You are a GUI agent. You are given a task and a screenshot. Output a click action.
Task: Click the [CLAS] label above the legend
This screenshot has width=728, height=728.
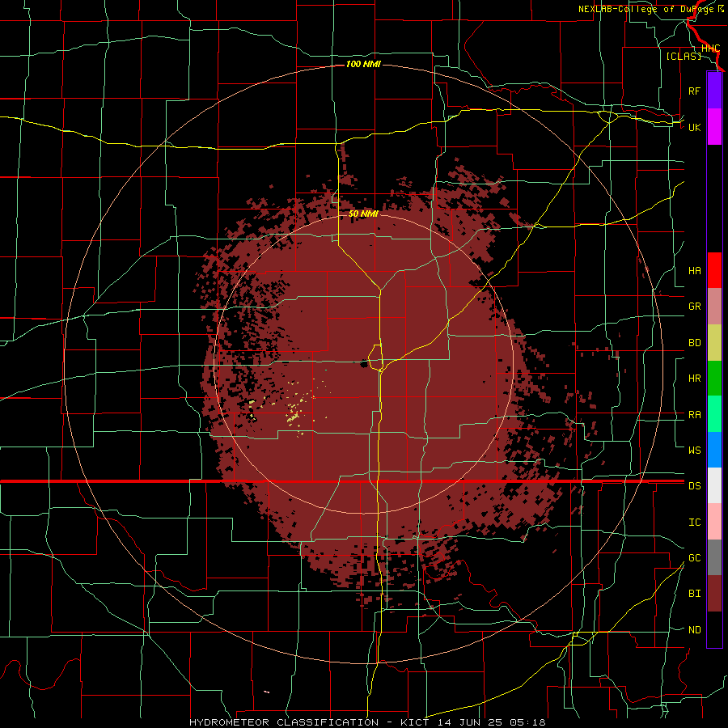[x=684, y=56]
